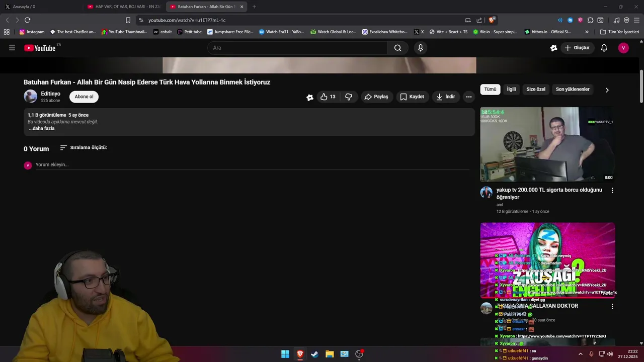This screenshot has height=362, width=644.
Task: Select the Tümü filter chip
Action: coord(490,89)
